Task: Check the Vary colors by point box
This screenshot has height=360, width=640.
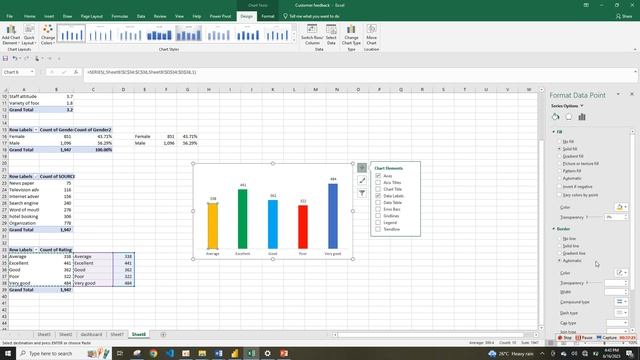Action: click(x=560, y=195)
